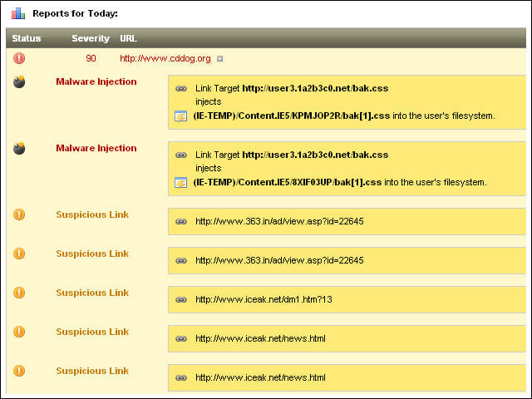
Task: Click file icon beside KPMJOP2R/bak[1].css
Action: pyautogui.click(x=180, y=116)
